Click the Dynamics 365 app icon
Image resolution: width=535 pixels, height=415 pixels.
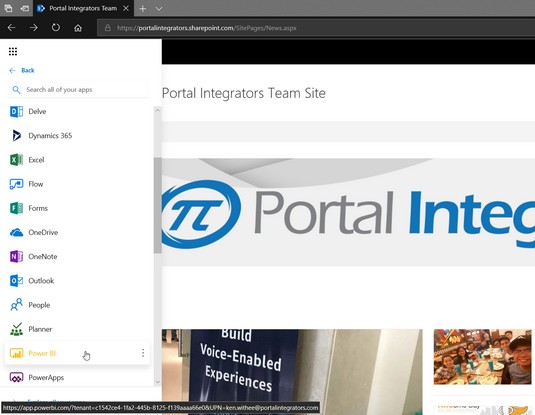click(16, 135)
